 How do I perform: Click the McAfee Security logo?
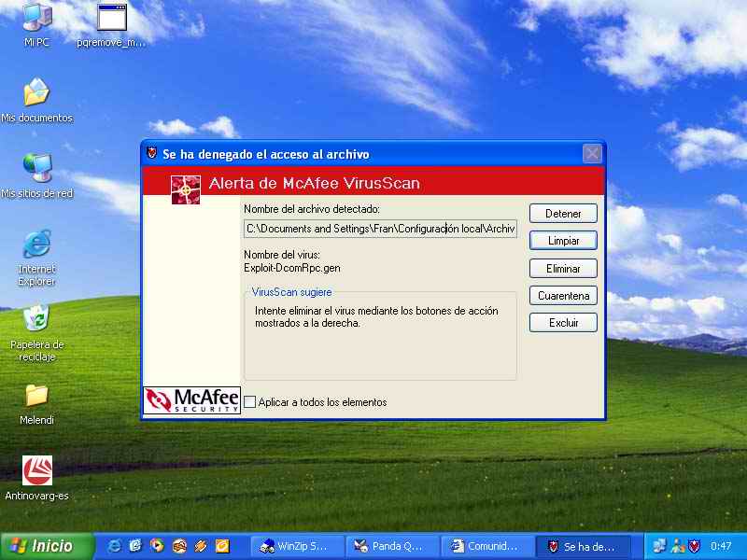(x=192, y=400)
